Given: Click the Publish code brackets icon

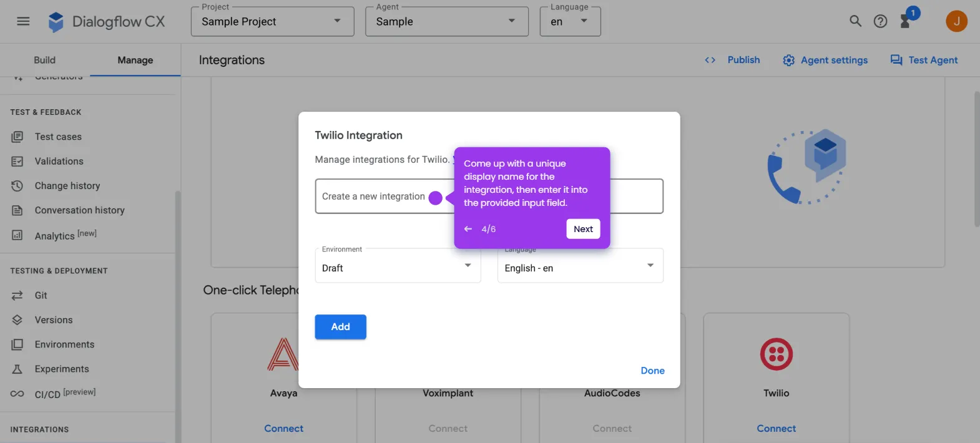Looking at the screenshot, I should (x=710, y=60).
